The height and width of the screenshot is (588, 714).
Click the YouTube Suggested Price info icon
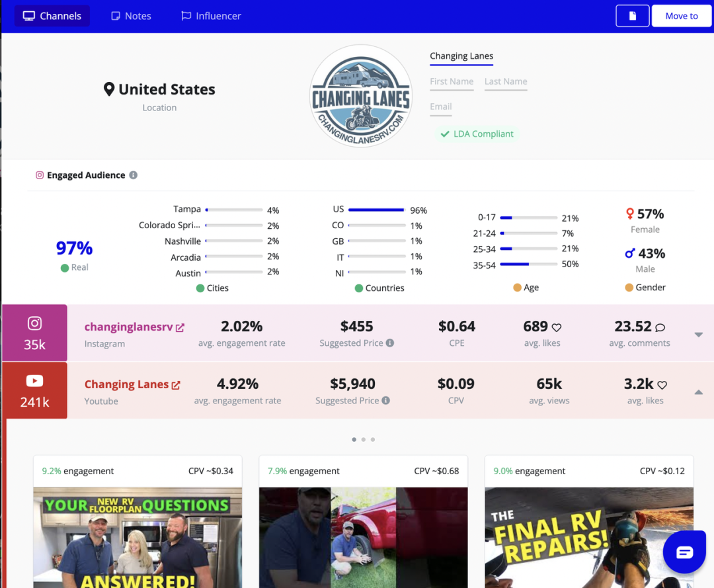pos(385,400)
